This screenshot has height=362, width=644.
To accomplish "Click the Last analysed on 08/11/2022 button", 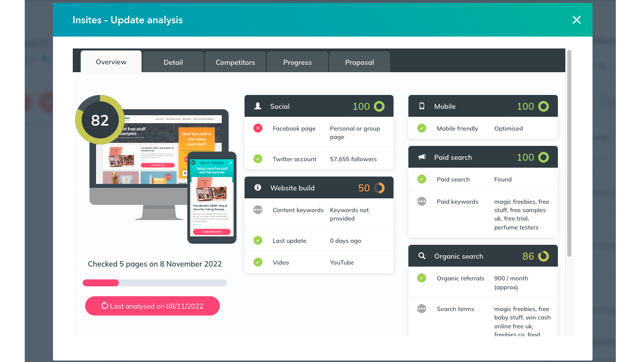I will click(x=152, y=306).
